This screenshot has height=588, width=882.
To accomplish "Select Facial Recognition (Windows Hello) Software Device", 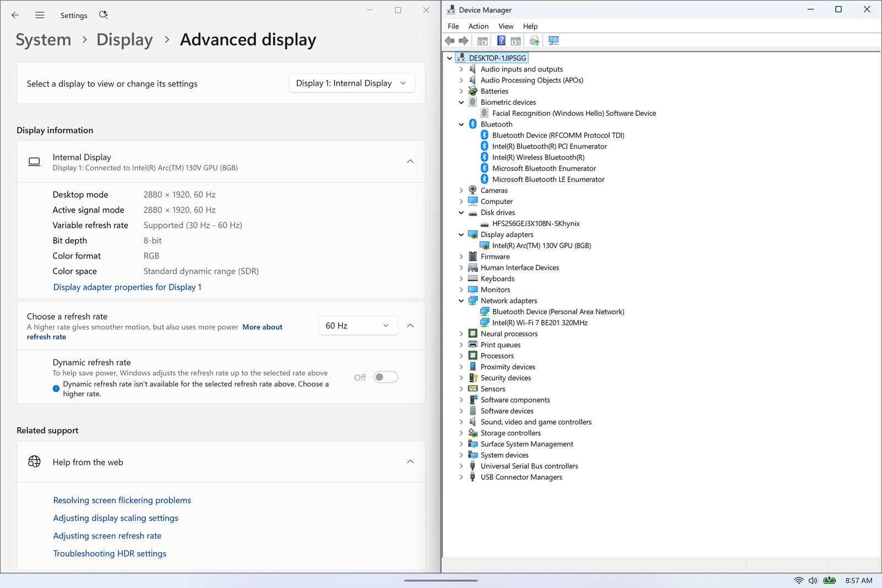I will (x=574, y=113).
